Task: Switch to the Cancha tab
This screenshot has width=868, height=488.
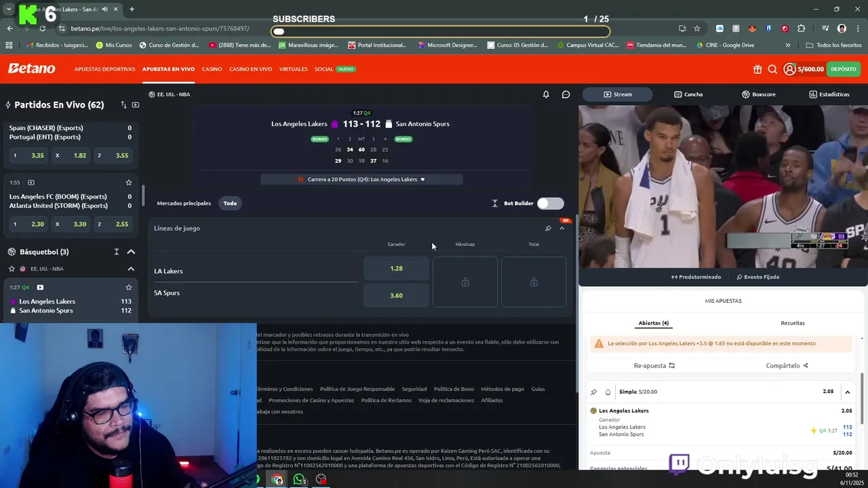Action: [688, 94]
